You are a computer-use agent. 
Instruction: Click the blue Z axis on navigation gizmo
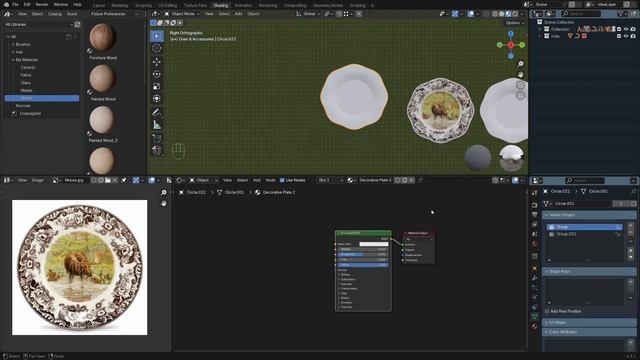511,34
